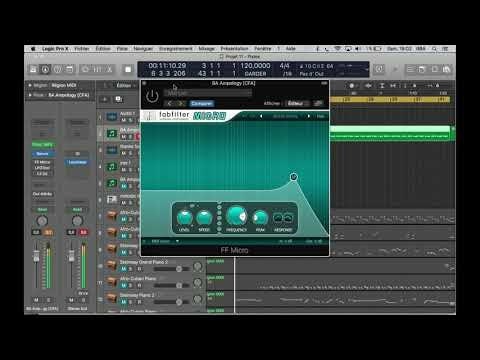Click the next preset arrow in FabFilter
The height and width of the screenshot is (360, 480).
[309, 116]
